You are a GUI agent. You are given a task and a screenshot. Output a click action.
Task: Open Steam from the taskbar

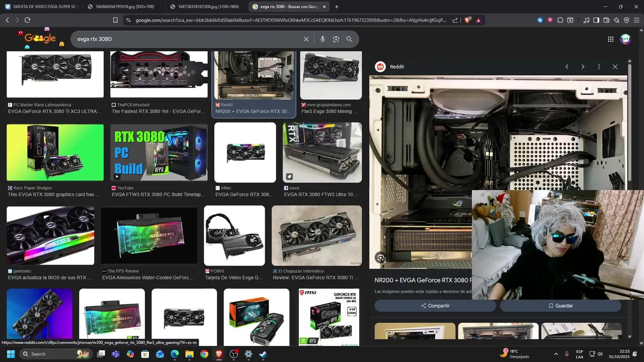coord(263,354)
